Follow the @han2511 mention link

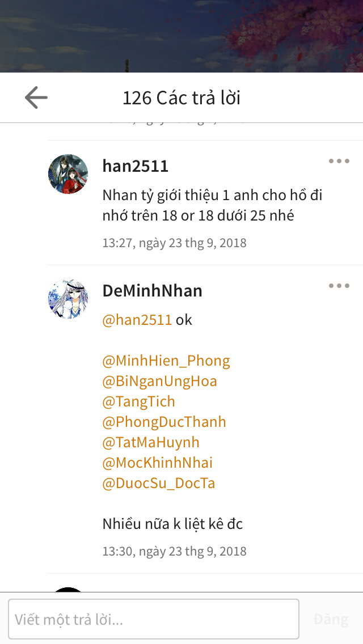[x=137, y=320]
